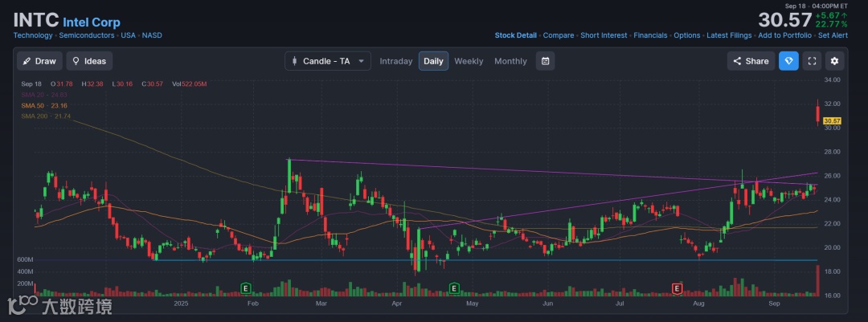Click the February green earnings E marker
Viewport: 868px width, 322px height.
tap(246, 287)
